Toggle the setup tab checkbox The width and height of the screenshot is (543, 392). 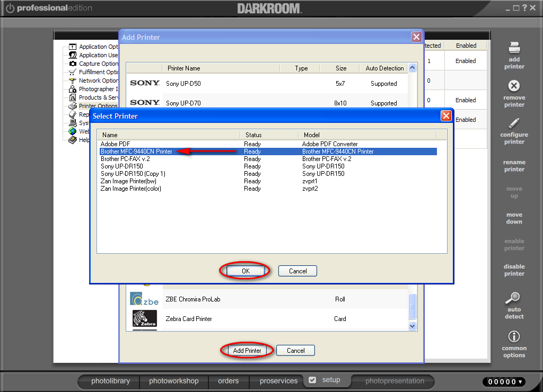(x=312, y=380)
